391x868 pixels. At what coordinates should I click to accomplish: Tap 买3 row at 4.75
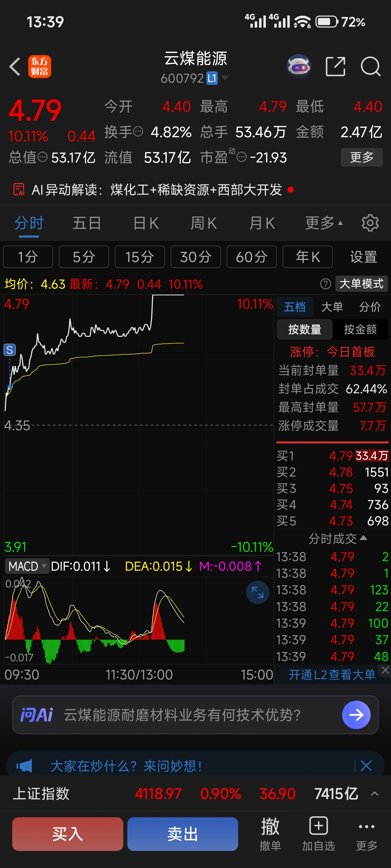pyautogui.click(x=332, y=488)
